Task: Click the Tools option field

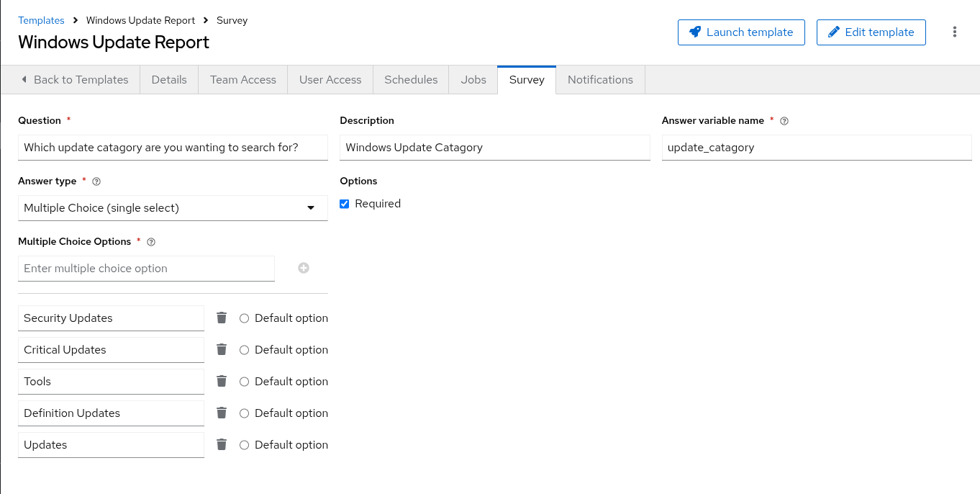Action: pyautogui.click(x=111, y=382)
